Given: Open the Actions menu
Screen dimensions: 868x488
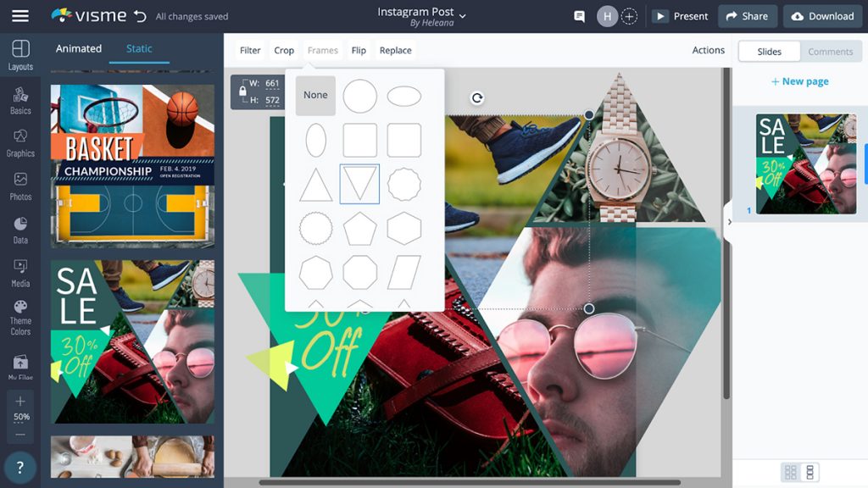Looking at the screenshot, I should pos(708,50).
